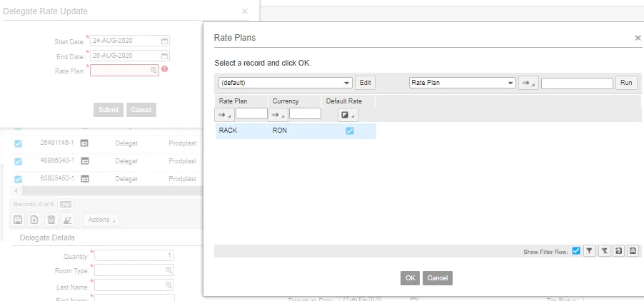This screenshot has width=644, height=301.
Task: Open detail icon for row 26491145-1
Action: [85, 143]
